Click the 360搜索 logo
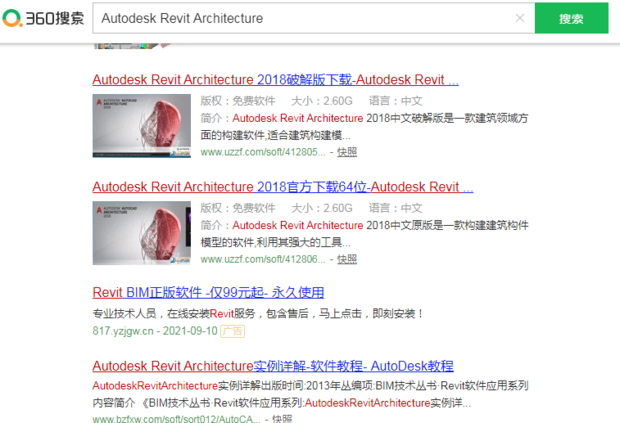The width and height of the screenshot is (620, 423). click(43, 18)
